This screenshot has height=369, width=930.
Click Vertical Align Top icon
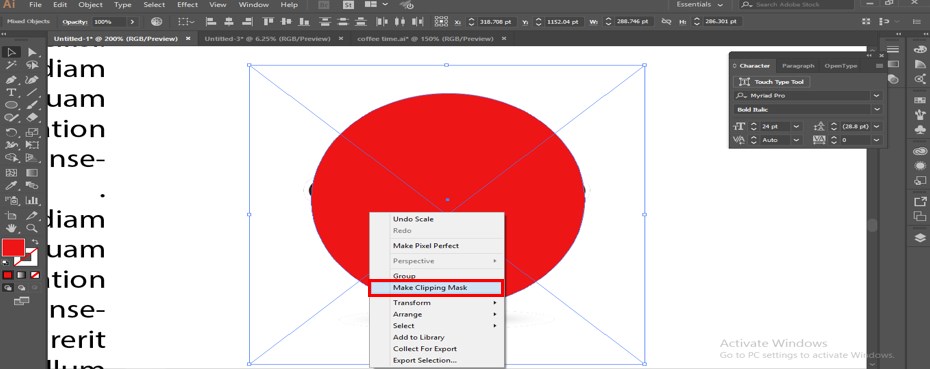click(x=268, y=21)
